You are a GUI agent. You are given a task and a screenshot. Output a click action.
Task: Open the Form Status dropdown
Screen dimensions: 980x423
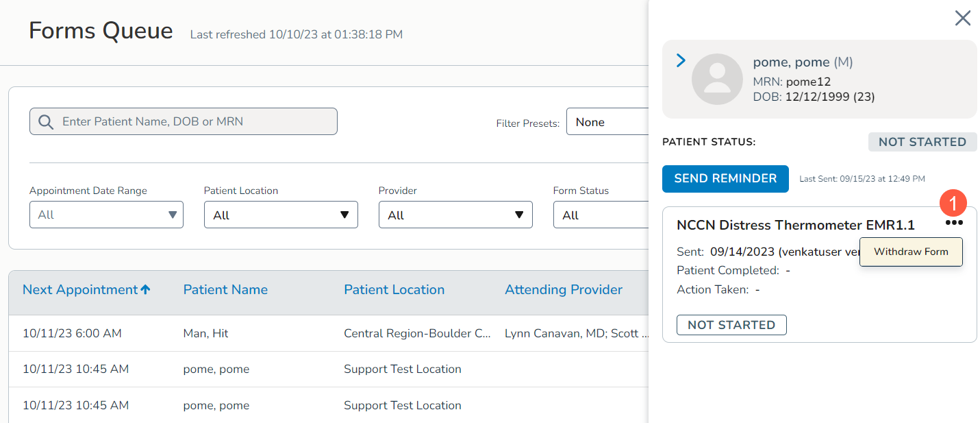tap(600, 215)
